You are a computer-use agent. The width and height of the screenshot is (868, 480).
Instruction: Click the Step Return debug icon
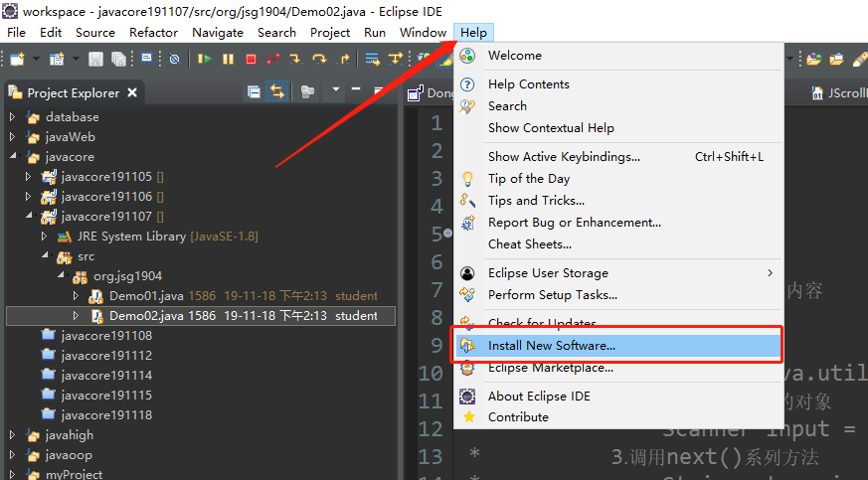(x=344, y=59)
